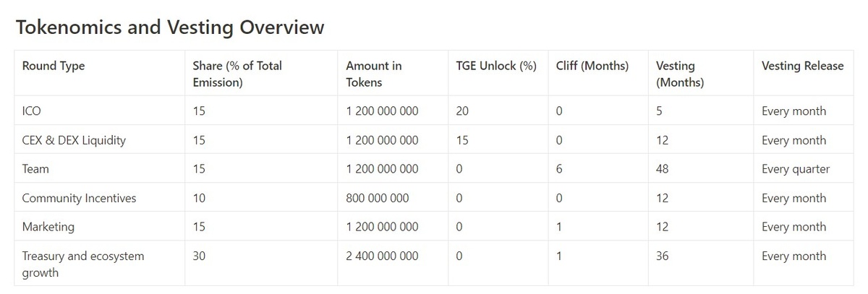Click the 800 000 000 token amount
The width and height of the screenshot is (868, 294).
(x=377, y=198)
